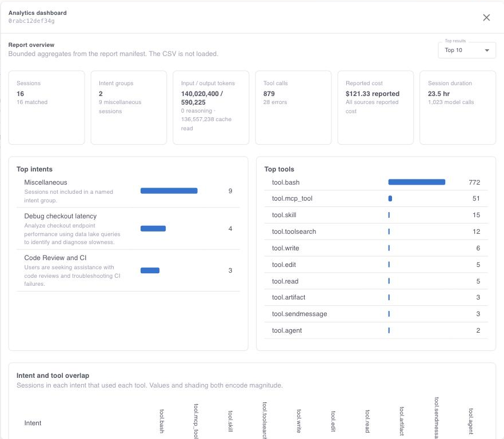Select the Sessions summary card
Image resolution: width=504 pixels, height=439 pixels.
pyautogui.click(x=47, y=107)
